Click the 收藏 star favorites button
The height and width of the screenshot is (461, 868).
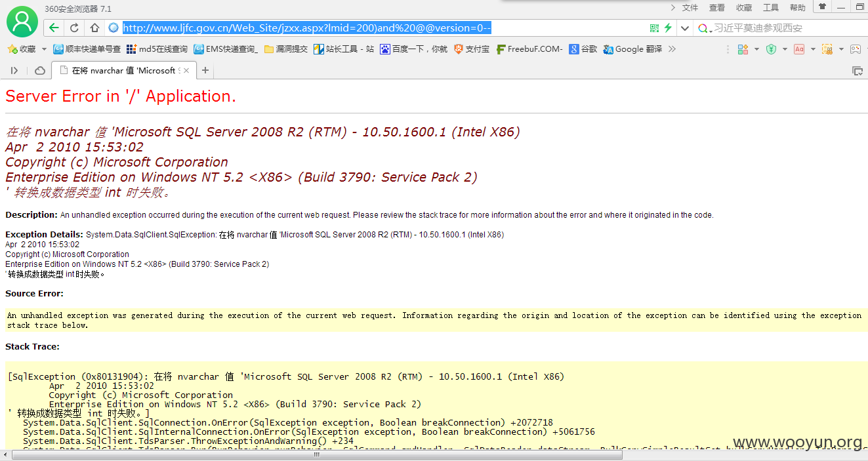[22, 49]
